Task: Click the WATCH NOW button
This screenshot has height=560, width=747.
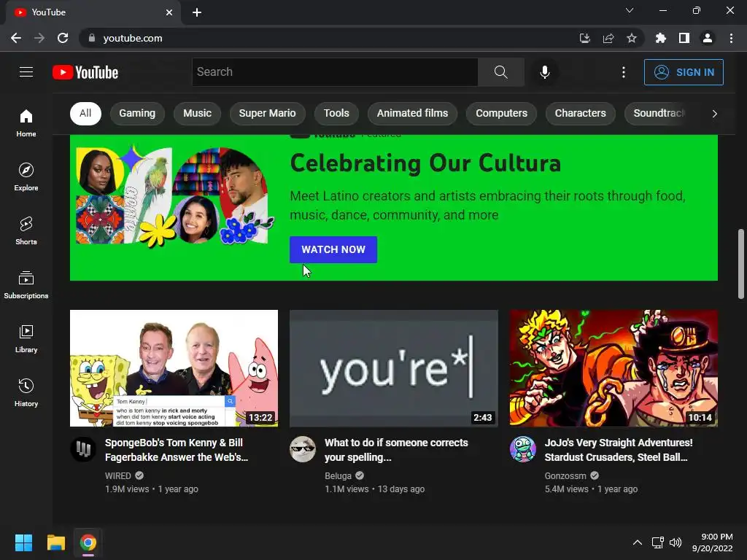Action: [x=333, y=249]
